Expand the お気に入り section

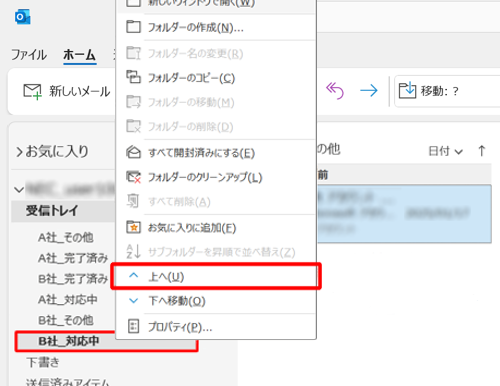coord(20,152)
